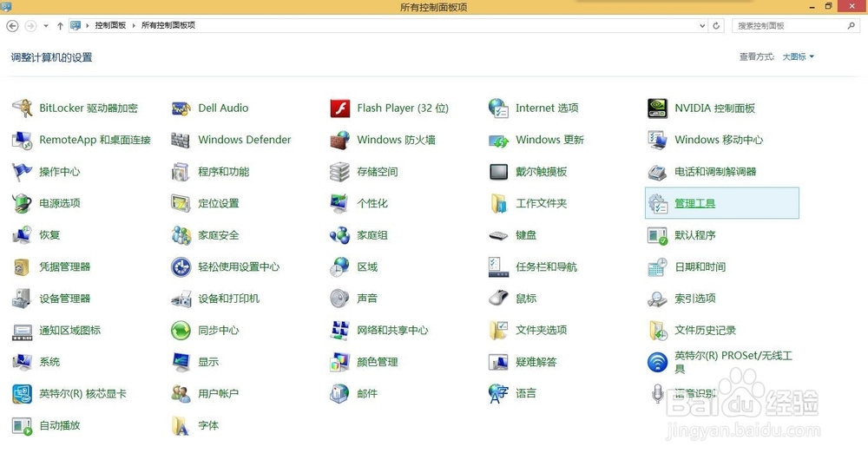Open the Windows 更新 icon

(499, 140)
